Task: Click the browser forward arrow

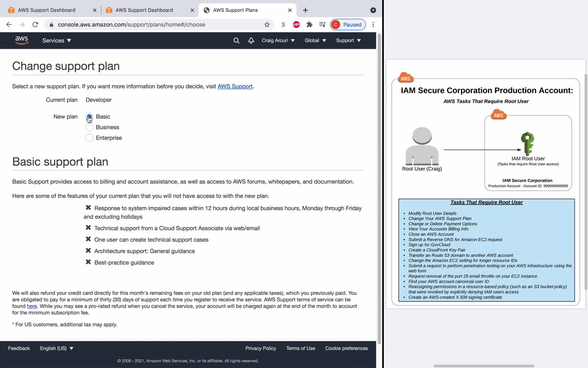Action: [x=22, y=25]
